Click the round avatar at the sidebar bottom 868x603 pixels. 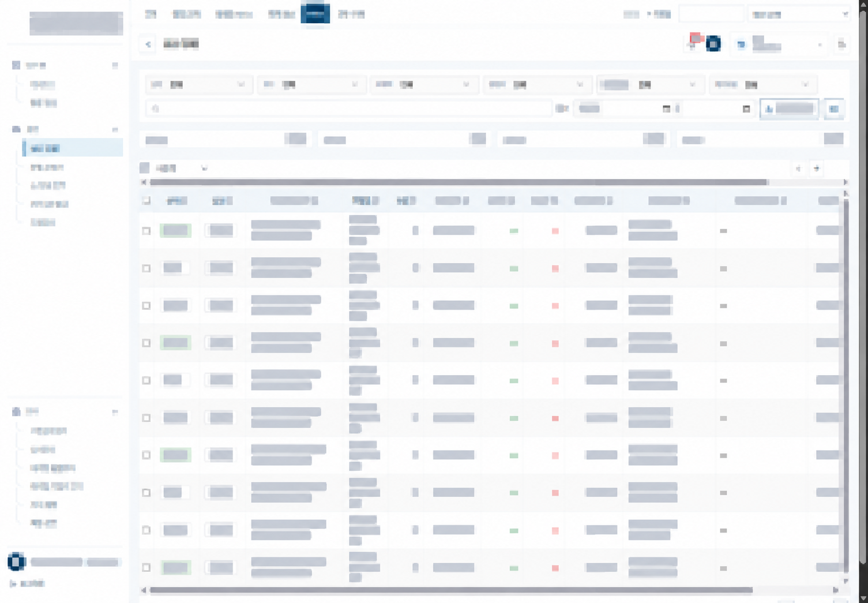tap(16, 561)
